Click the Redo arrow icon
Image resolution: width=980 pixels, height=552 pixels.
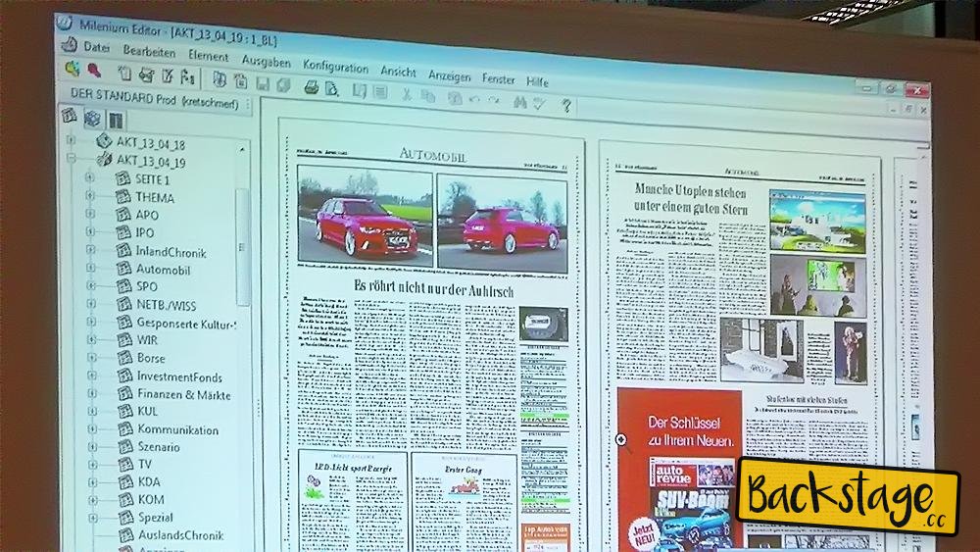pos(494,100)
